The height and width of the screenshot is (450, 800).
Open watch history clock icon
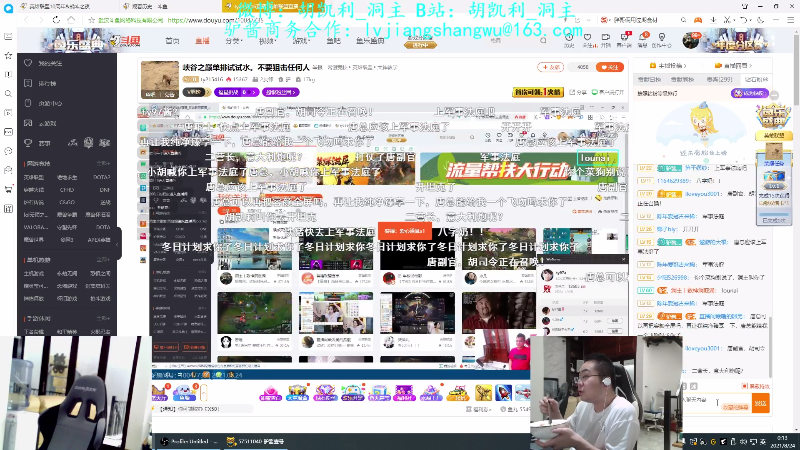tap(569, 39)
